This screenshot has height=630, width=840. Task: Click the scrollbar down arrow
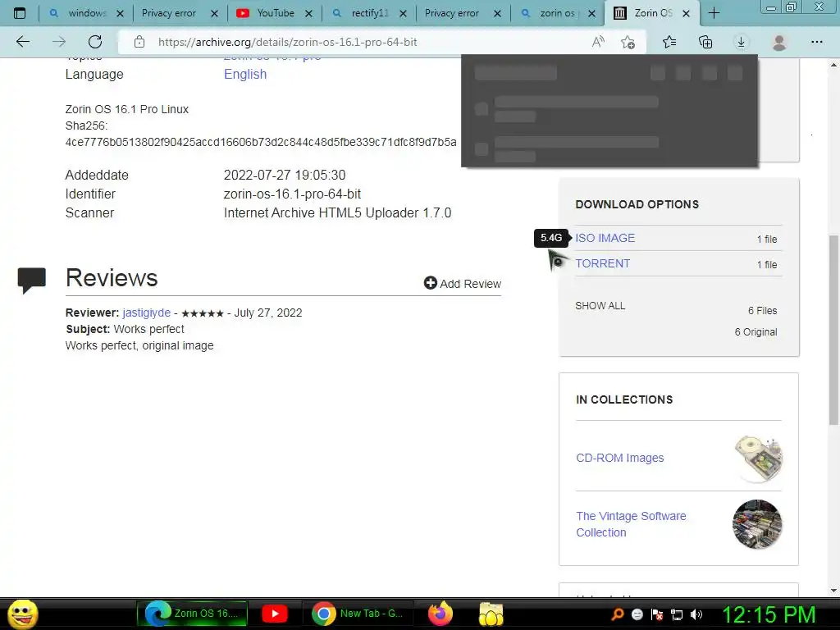coord(833,591)
